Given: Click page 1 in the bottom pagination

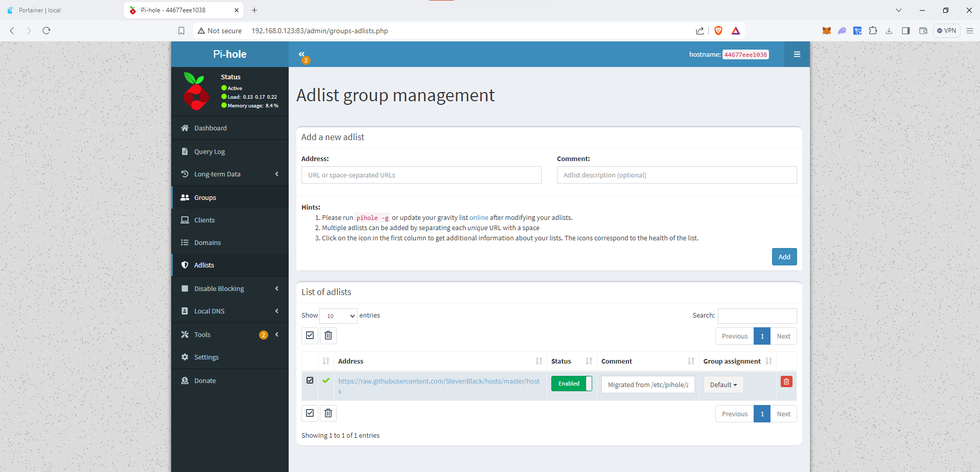Looking at the screenshot, I should click(762, 414).
